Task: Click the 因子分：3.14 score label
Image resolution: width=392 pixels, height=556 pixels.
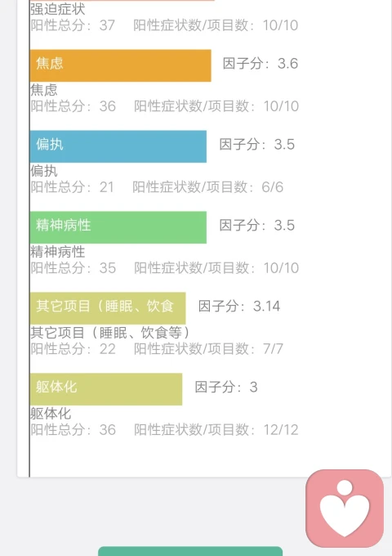Action: pos(239,307)
